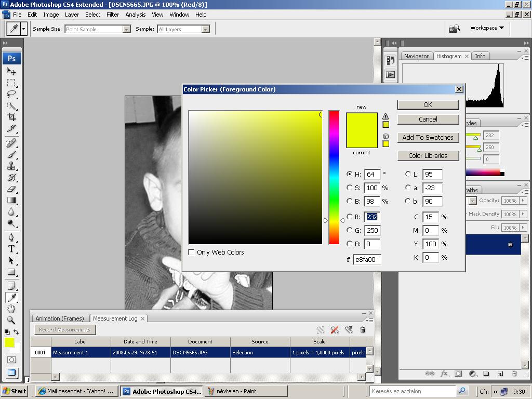Open Color Libraries
Viewport: 532px width, 399px height.
(x=428, y=155)
